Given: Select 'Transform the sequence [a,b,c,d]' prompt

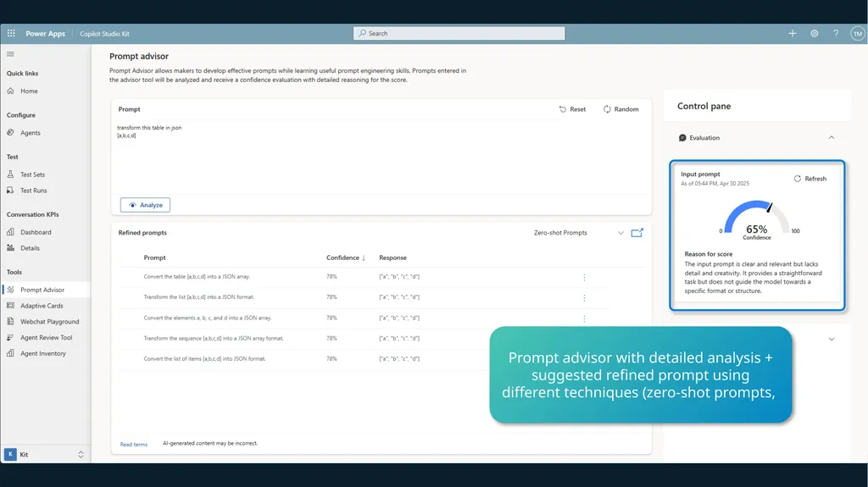Looking at the screenshot, I should pos(213,338).
